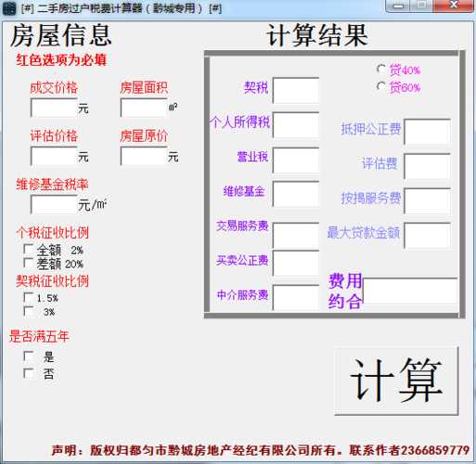
Task: Focus the 房屋原价 input field
Action: (144, 156)
